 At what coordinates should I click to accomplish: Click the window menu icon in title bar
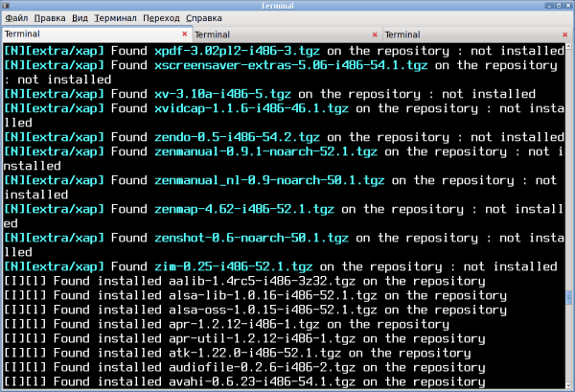(x=6, y=6)
